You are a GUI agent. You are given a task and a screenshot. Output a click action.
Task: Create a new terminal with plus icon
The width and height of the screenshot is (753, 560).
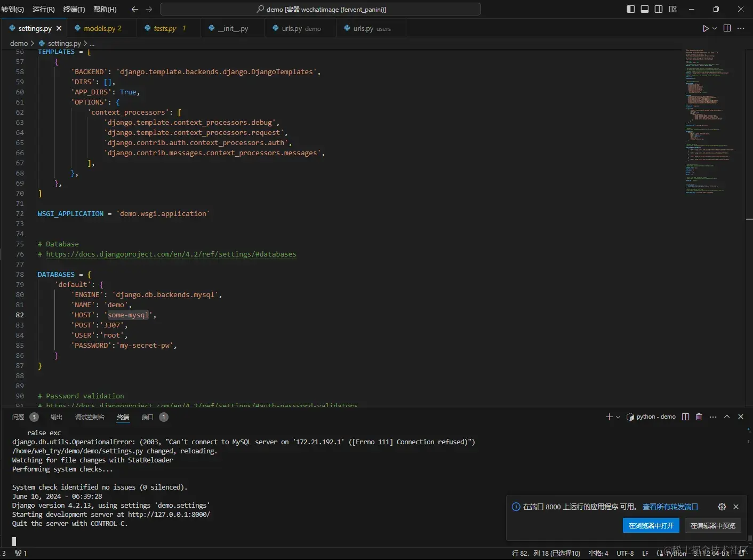609,417
